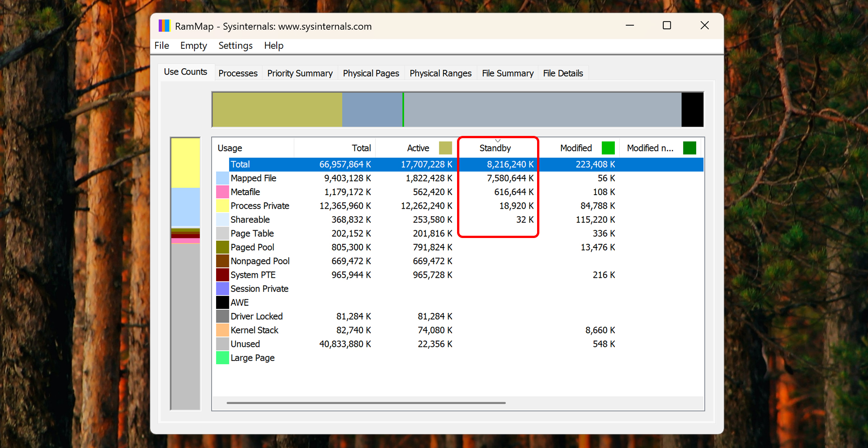Sort by the Active column header
Image resolution: width=868 pixels, height=448 pixels.
(x=418, y=148)
